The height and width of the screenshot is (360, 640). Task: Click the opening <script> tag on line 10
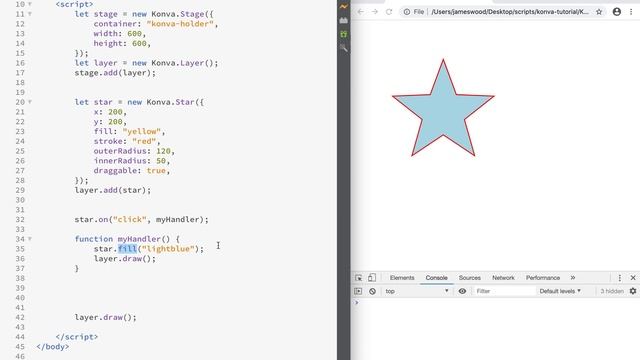click(74, 4)
